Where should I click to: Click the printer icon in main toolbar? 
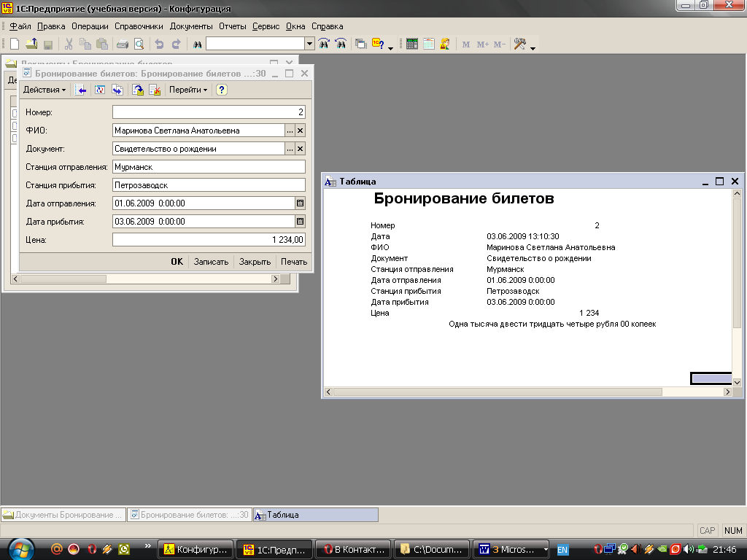pos(123,44)
